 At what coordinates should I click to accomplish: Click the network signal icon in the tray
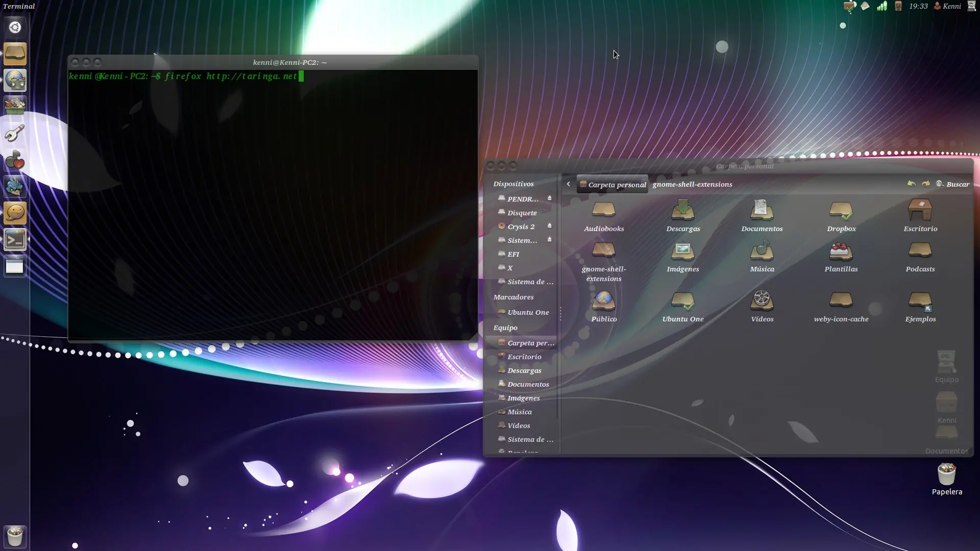[x=881, y=6]
